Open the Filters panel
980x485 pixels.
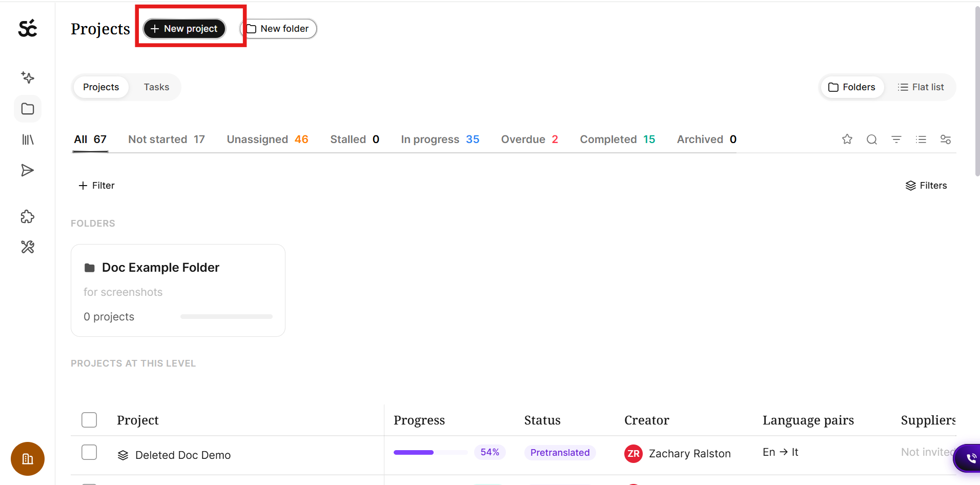coord(926,186)
